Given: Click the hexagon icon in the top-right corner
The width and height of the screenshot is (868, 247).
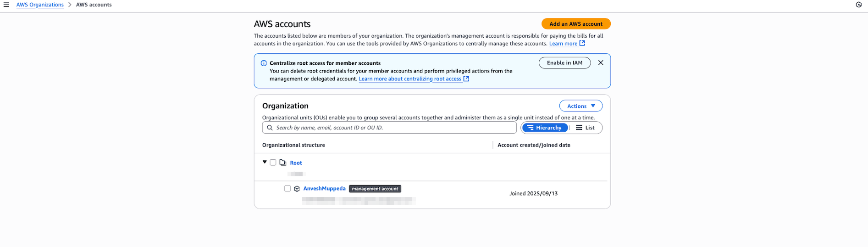Looking at the screenshot, I should 859,5.
